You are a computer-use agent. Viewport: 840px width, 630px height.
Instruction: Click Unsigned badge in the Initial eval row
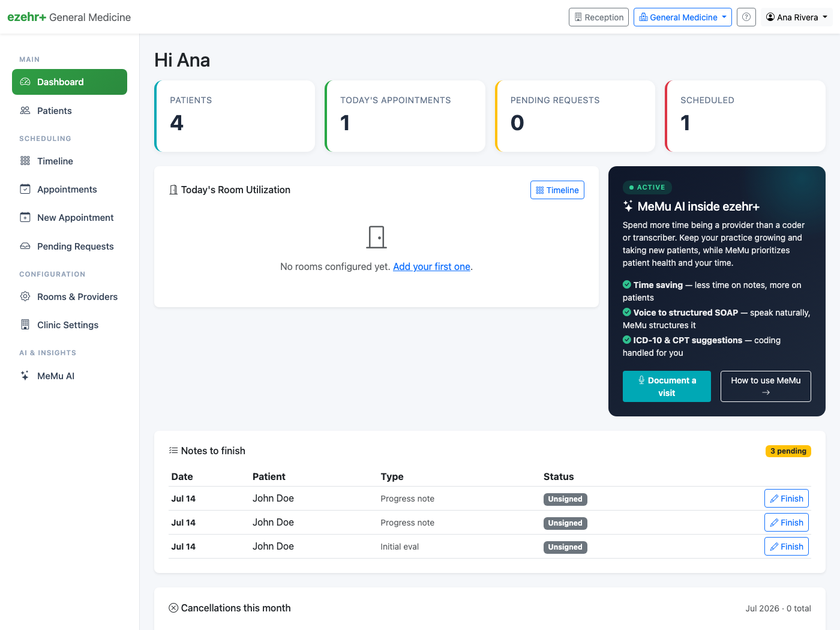pos(565,547)
